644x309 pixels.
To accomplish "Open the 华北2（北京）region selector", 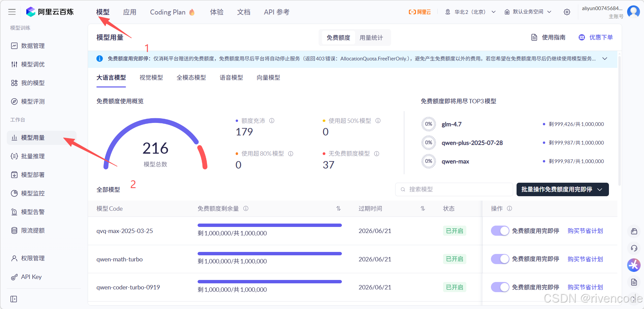I will coord(470,11).
